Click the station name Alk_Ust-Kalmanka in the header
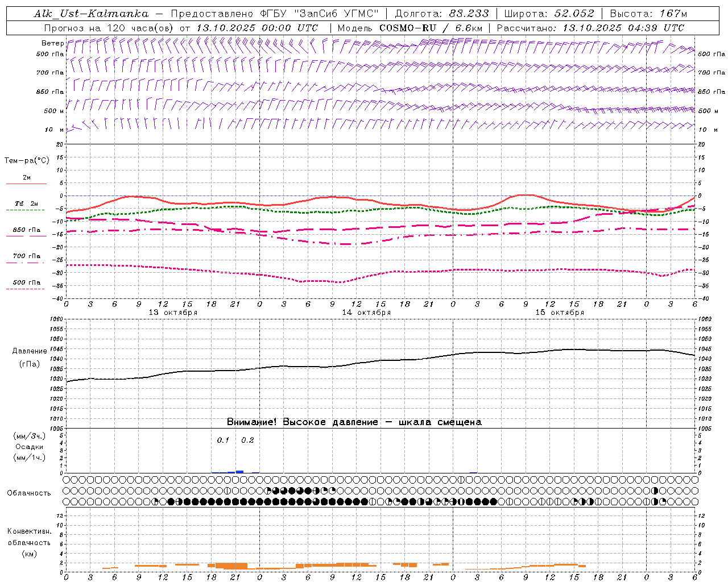Screen dimensions: 728x582 [x=91, y=14]
